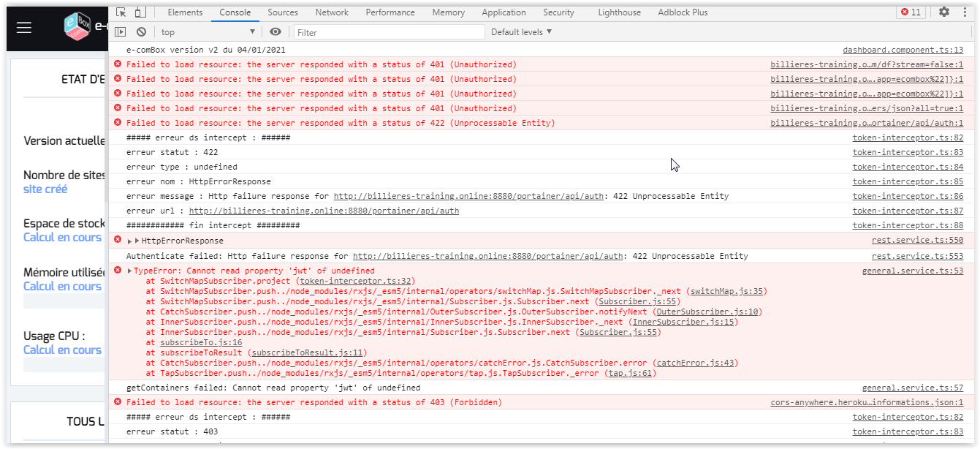Click the inspect element picker icon
Viewport: 980px width, 449px height.
point(121,12)
